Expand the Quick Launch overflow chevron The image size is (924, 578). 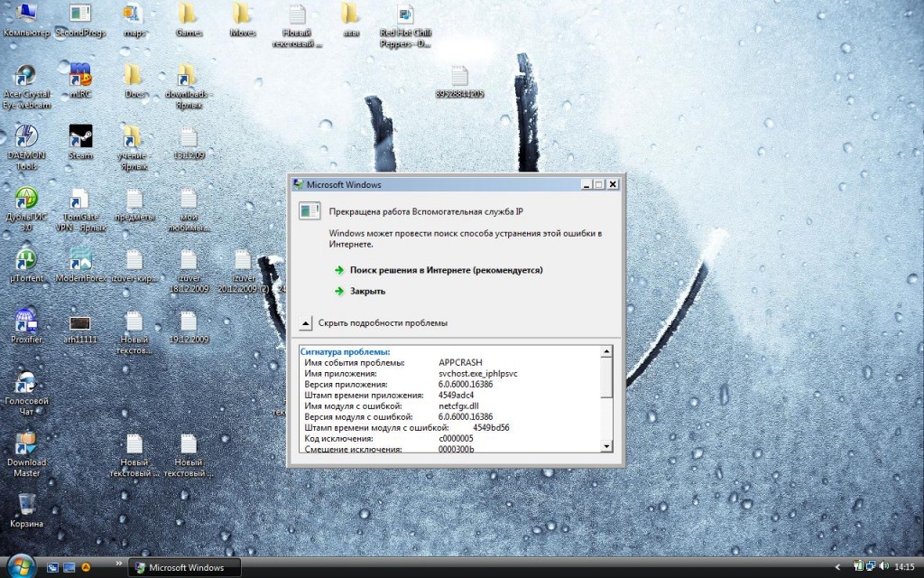[118, 564]
